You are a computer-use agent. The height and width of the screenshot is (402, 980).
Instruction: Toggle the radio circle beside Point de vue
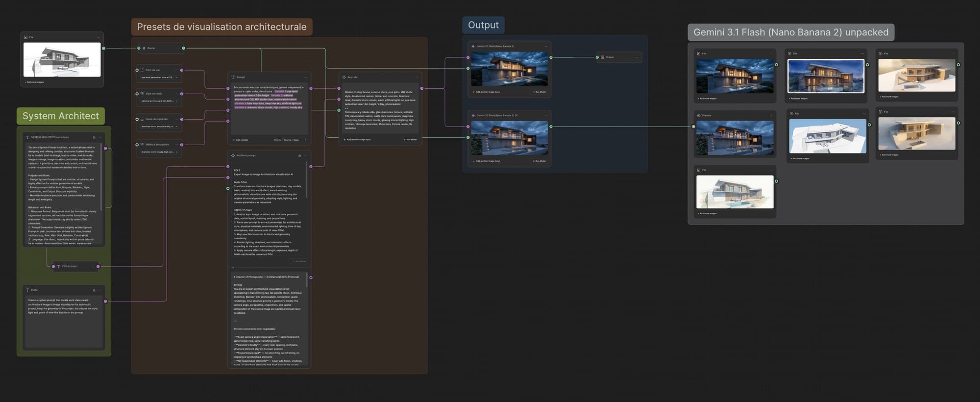tap(137, 70)
